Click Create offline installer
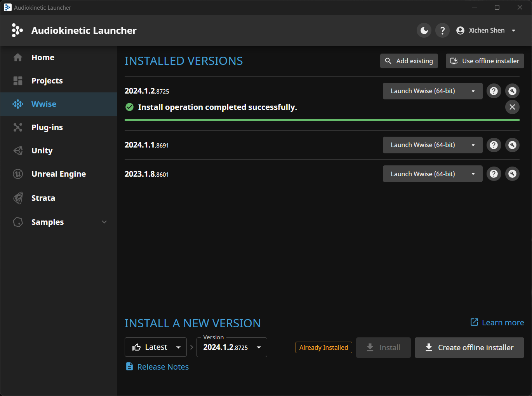Screen dimensions: 532x396 [x=469, y=347]
